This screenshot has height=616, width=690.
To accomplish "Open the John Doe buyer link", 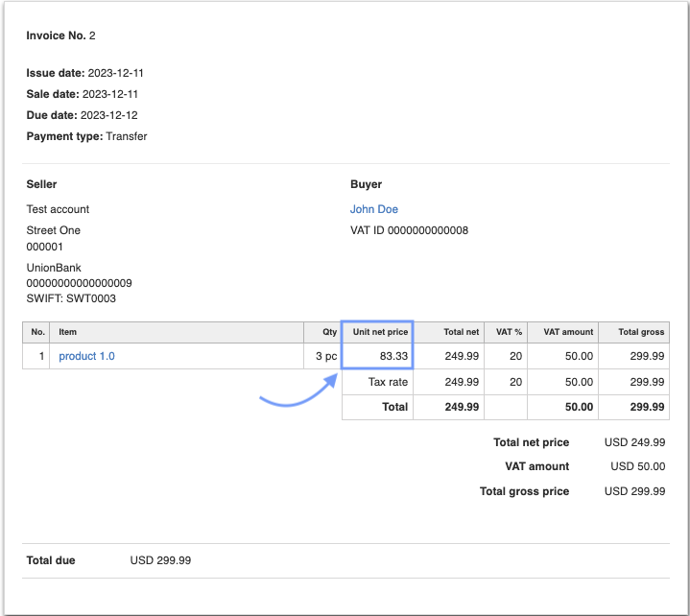I will tap(374, 209).
